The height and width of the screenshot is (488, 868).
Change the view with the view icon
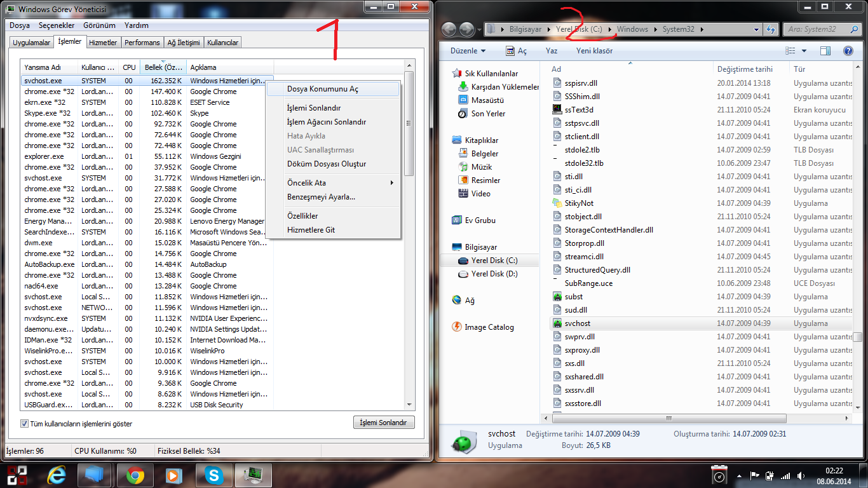[790, 51]
